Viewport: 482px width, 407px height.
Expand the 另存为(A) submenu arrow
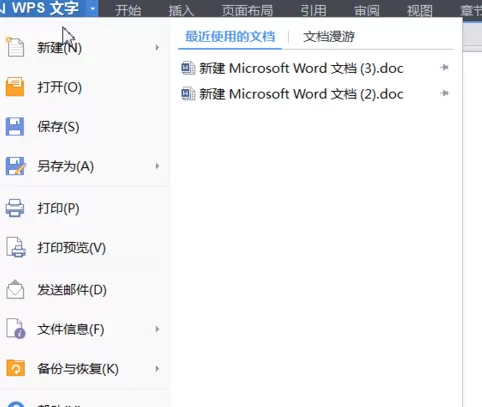[x=157, y=166]
